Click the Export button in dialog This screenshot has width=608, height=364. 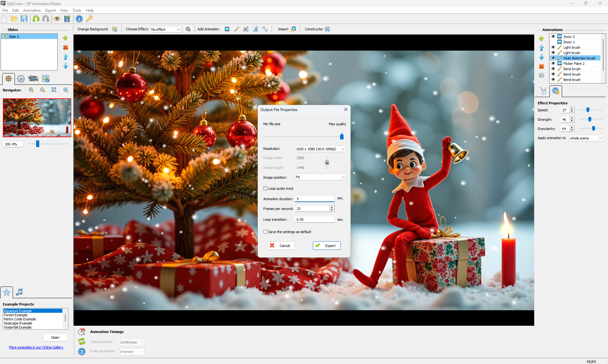coord(326,246)
